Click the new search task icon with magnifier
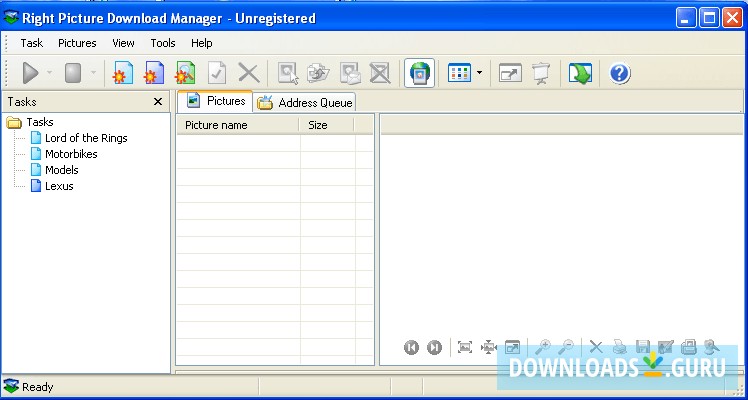 pyautogui.click(x=185, y=73)
